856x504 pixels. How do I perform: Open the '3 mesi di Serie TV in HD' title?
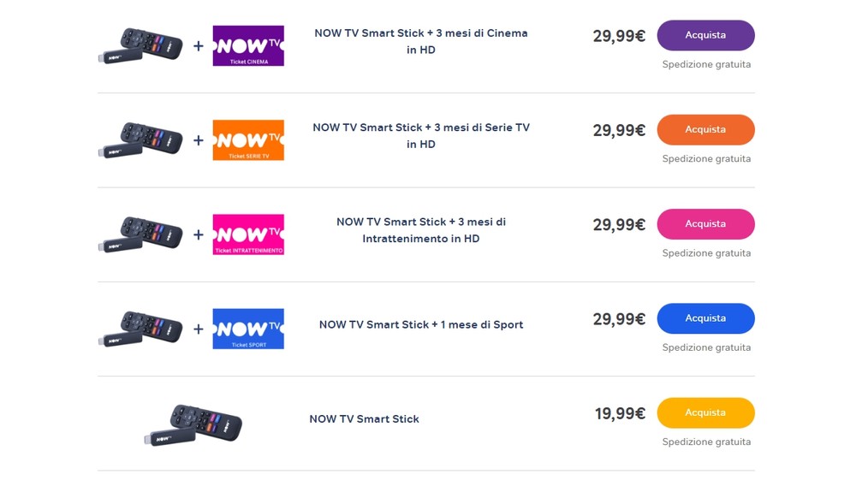pyautogui.click(x=421, y=136)
